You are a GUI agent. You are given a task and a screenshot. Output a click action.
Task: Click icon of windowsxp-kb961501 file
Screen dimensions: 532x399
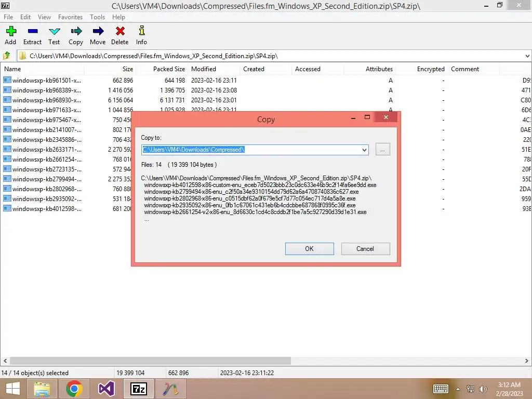tap(7, 80)
